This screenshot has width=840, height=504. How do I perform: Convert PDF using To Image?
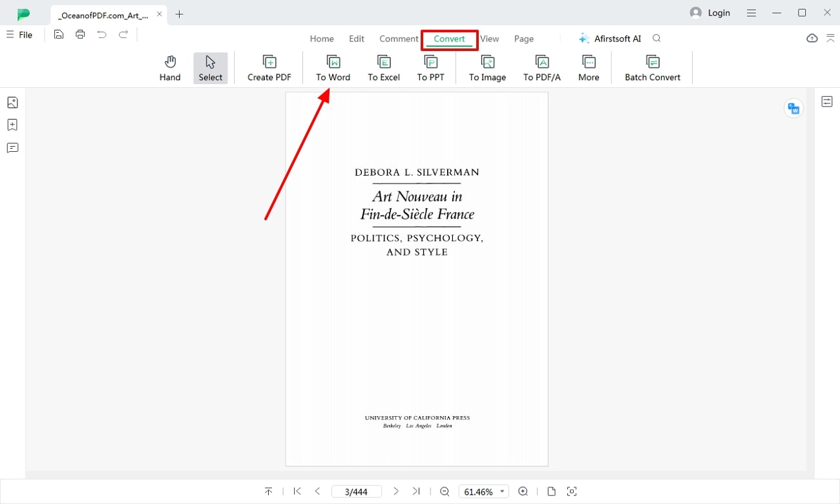point(487,68)
